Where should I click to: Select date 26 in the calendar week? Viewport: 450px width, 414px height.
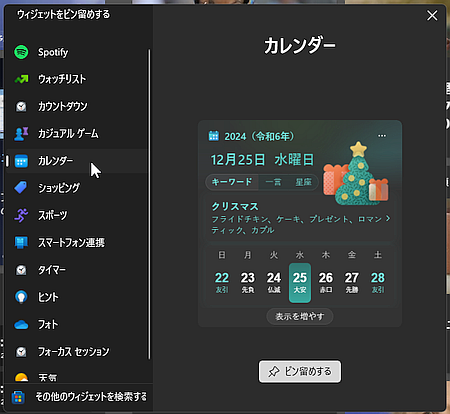click(326, 282)
